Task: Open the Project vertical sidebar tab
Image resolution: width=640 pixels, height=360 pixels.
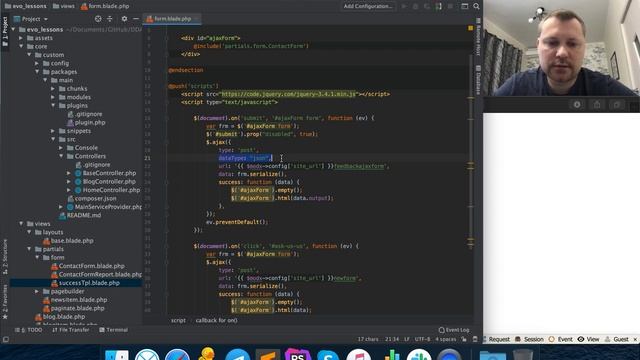Action: pyautogui.click(x=5, y=32)
